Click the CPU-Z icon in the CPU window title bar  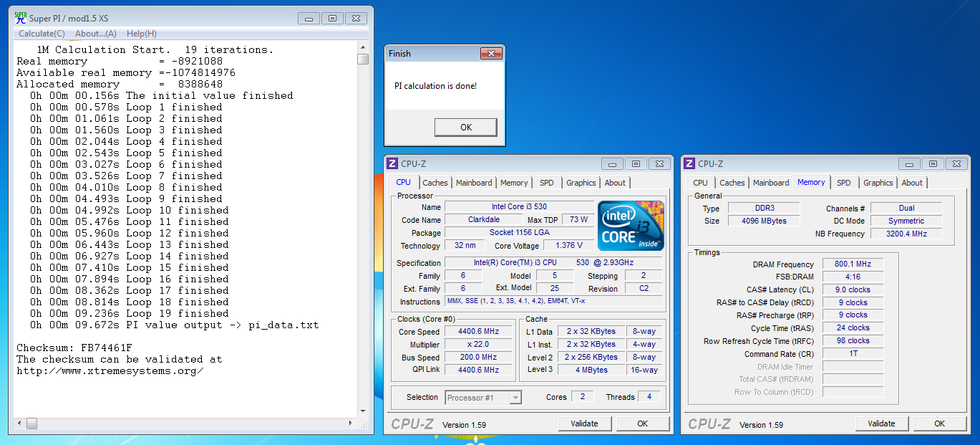point(392,163)
